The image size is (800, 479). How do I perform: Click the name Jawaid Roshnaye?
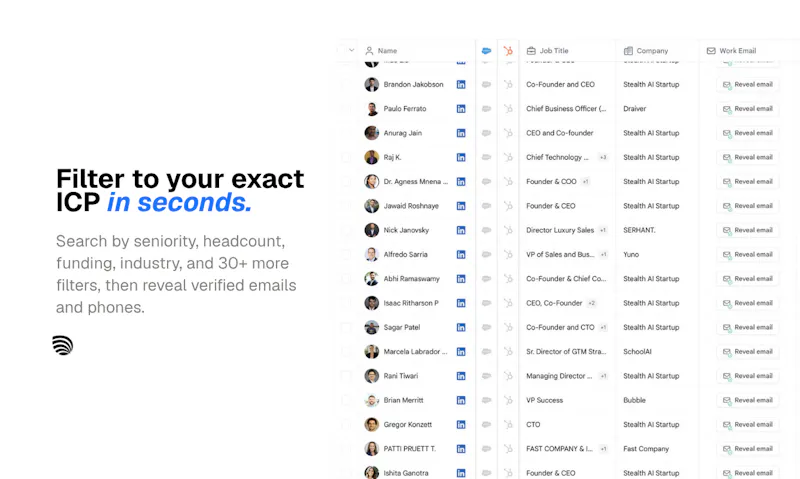pos(411,206)
